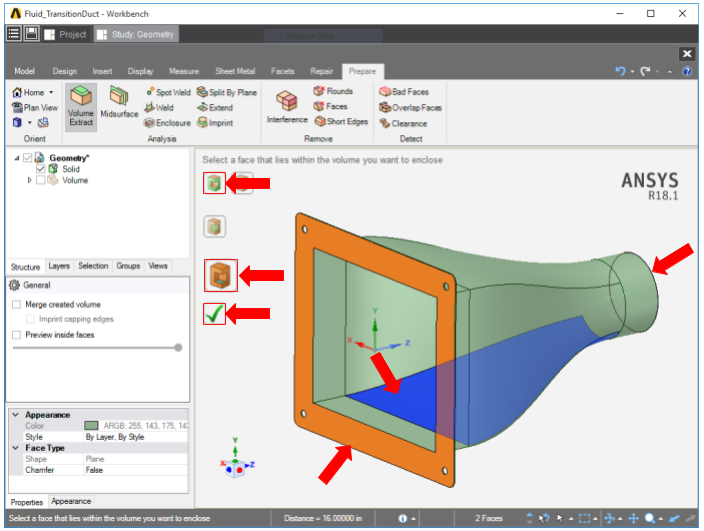The height and width of the screenshot is (531, 704).
Task: Open the Clearance detection tool
Action: pyautogui.click(x=403, y=123)
